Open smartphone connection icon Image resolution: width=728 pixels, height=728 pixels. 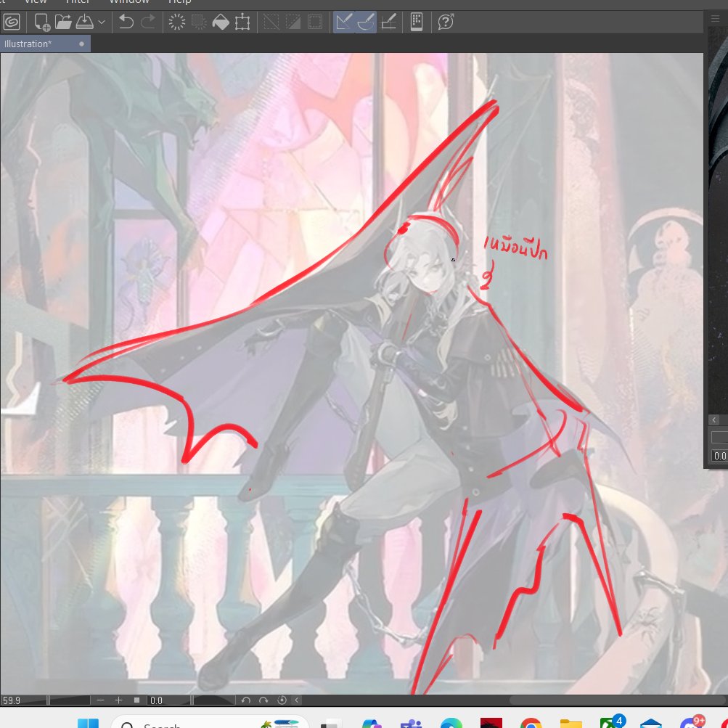coord(417,22)
